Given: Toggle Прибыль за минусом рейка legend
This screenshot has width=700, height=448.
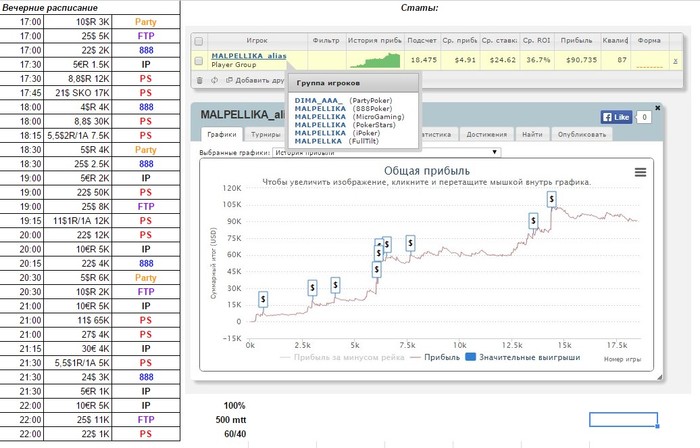Looking at the screenshot, I should pyautogui.click(x=342, y=357).
